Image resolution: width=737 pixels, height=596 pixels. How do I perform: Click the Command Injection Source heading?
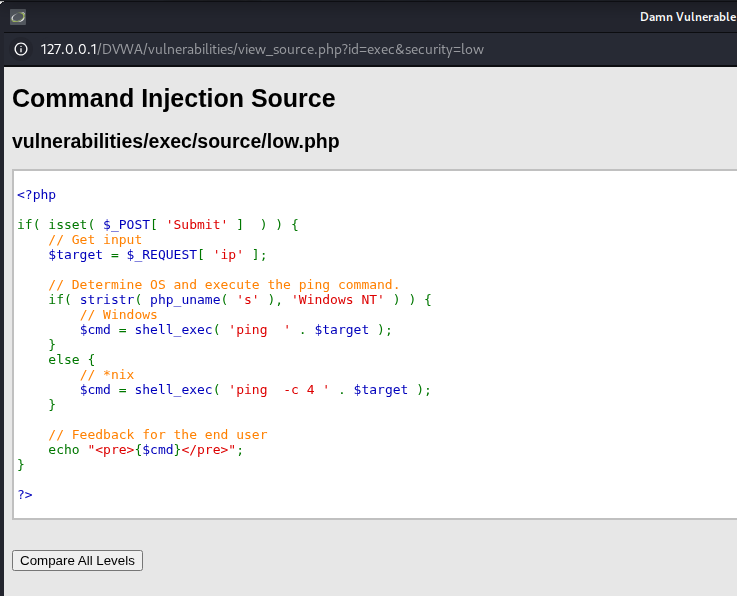click(x=173, y=98)
